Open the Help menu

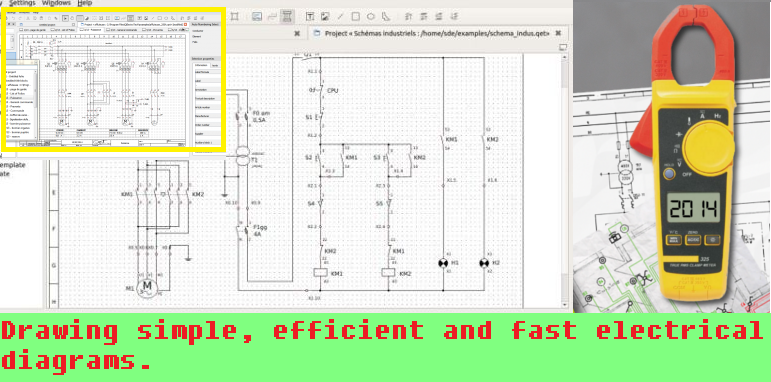point(85,3)
